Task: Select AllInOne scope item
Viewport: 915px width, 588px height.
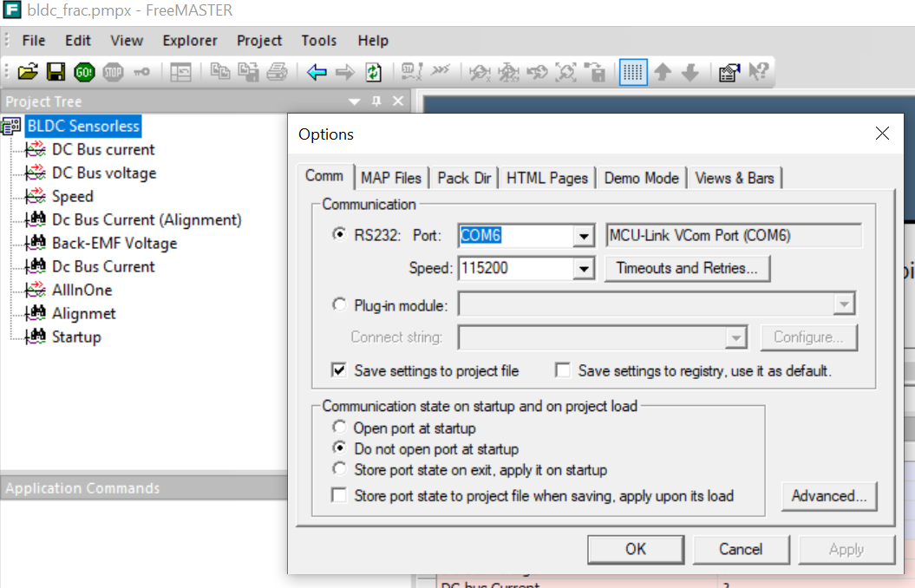Action: click(x=82, y=290)
